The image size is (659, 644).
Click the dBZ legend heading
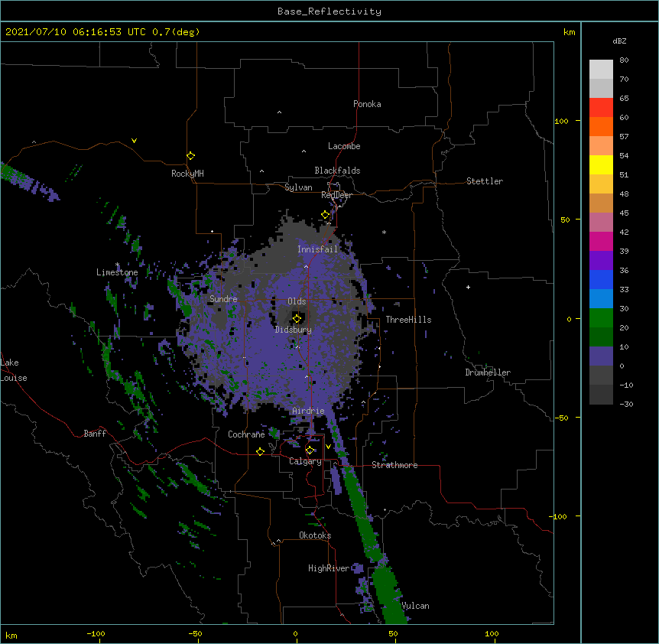619,41
